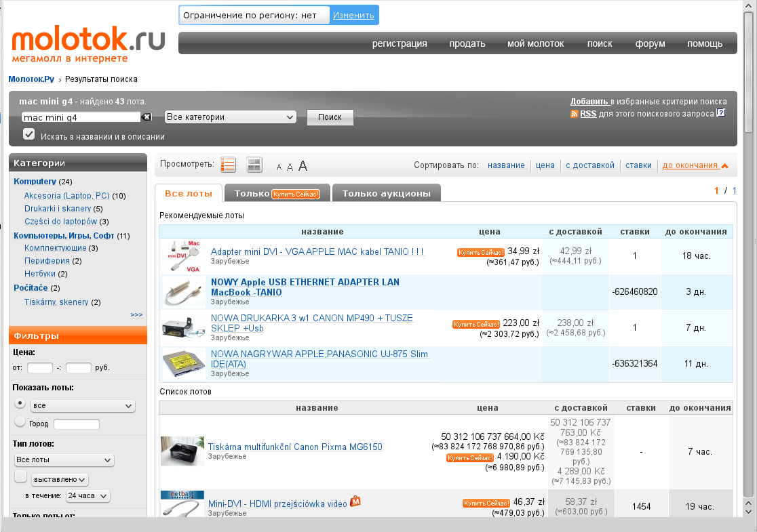Switch to the 'Только аукционы' tab

(386, 193)
